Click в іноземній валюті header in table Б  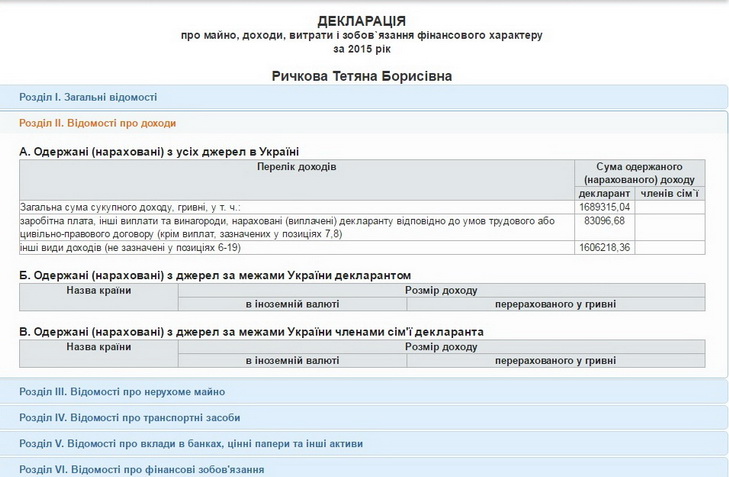(x=292, y=305)
